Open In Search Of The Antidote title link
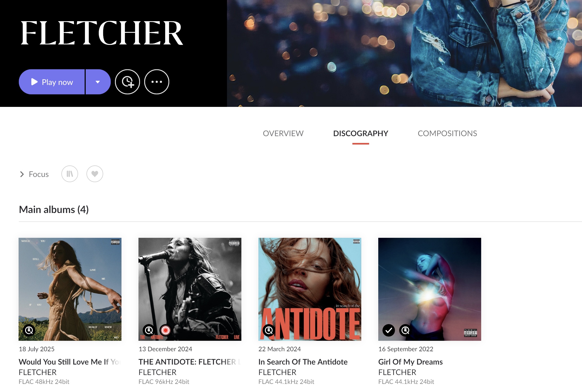Image resolution: width=582 pixels, height=392 pixels. click(303, 362)
